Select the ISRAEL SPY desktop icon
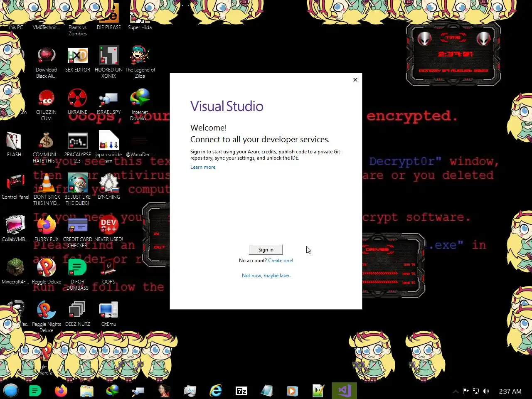Viewport: 532px width, 399px height. [x=109, y=102]
